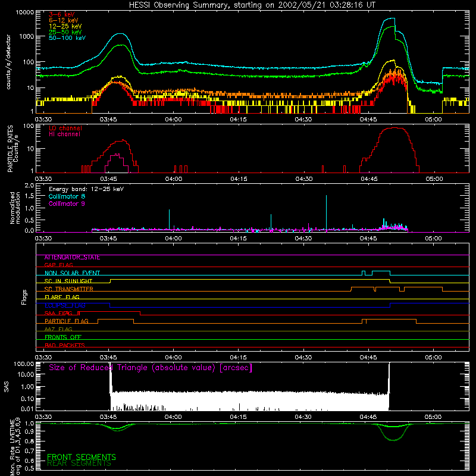The image size is (476, 476).
Task: Click the Normalized modulation axis label
Action: point(15,208)
